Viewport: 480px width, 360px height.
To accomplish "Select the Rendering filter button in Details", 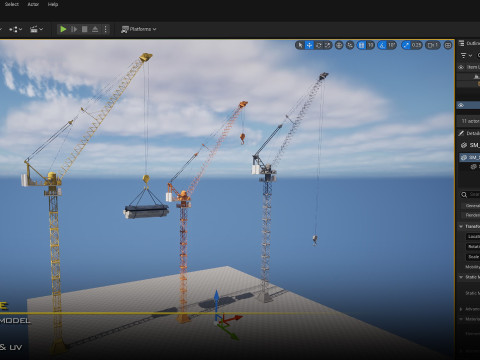I will (x=472, y=215).
